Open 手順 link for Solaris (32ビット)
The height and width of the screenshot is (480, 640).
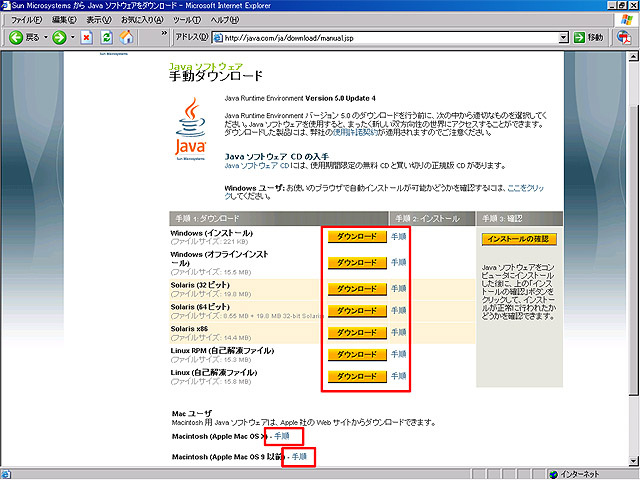click(x=398, y=289)
